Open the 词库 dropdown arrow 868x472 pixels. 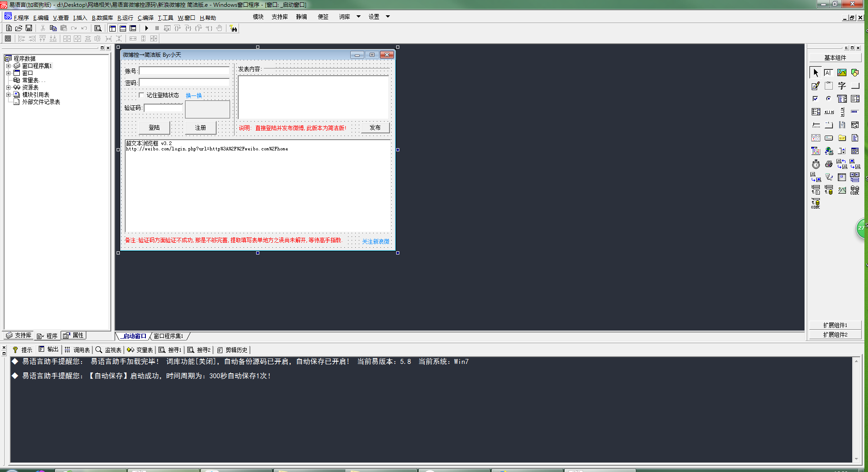(x=359, y=17)
